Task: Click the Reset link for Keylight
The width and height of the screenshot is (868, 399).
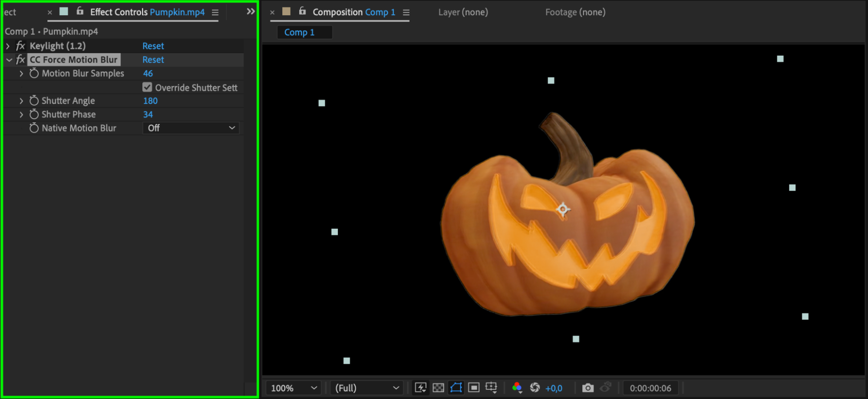Action: click(153, 46)
